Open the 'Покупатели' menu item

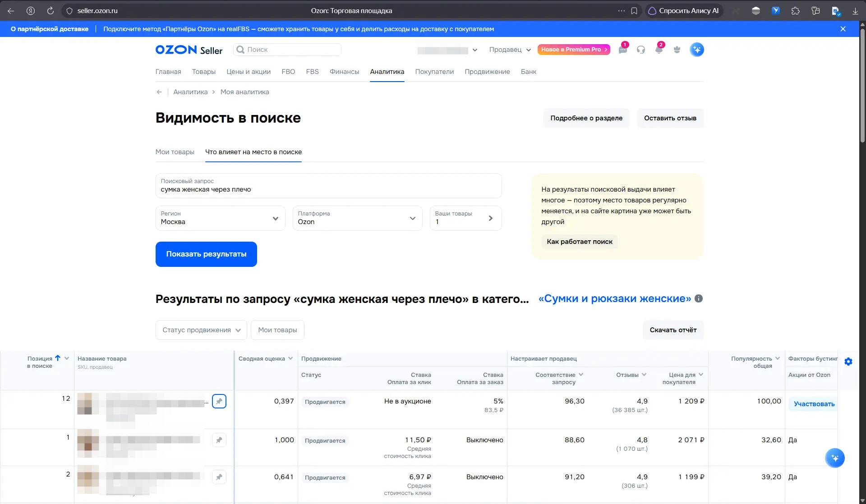click(434, 72)
